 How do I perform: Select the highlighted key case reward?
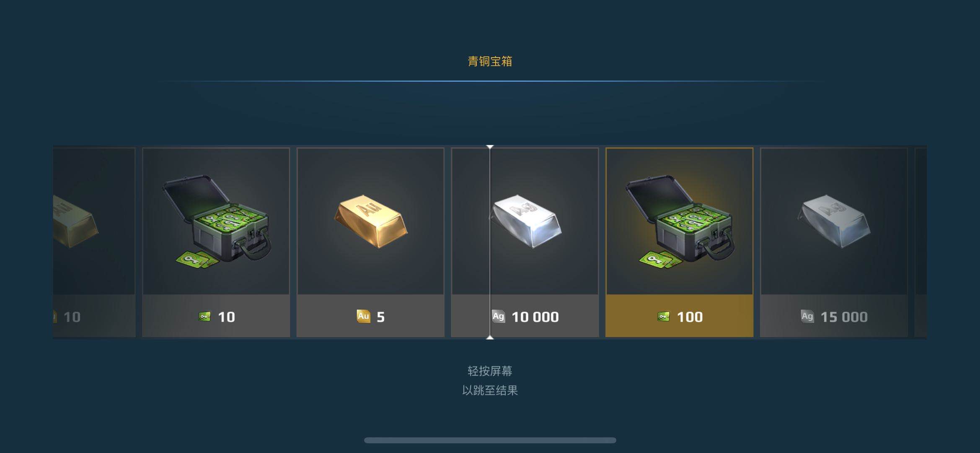(679, 242)
